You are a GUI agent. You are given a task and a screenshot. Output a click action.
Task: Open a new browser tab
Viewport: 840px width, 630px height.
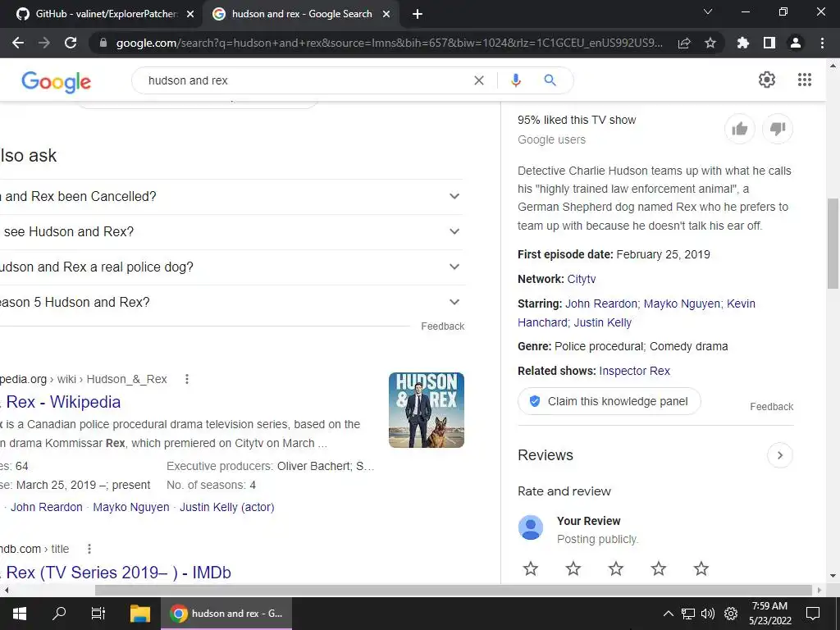[418, 15]
